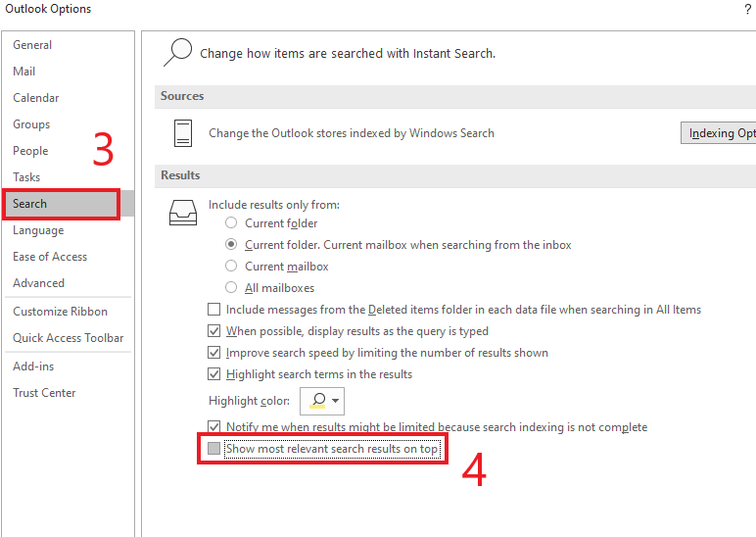Select Current folder, mailbox when searching from inbox

231,245
